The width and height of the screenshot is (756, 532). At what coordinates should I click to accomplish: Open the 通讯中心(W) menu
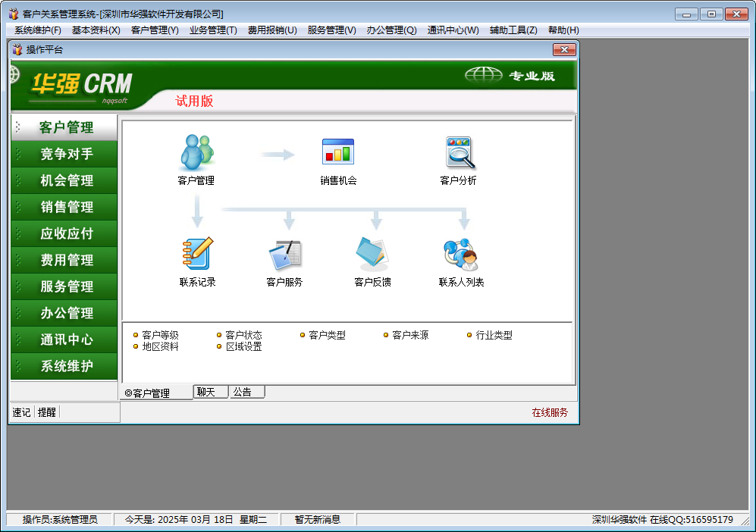(453, 30)
